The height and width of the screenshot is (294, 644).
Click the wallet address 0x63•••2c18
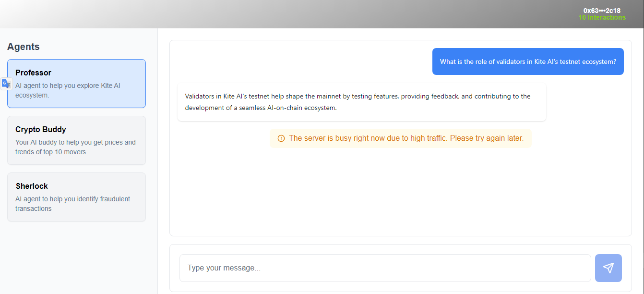[602, 11]
